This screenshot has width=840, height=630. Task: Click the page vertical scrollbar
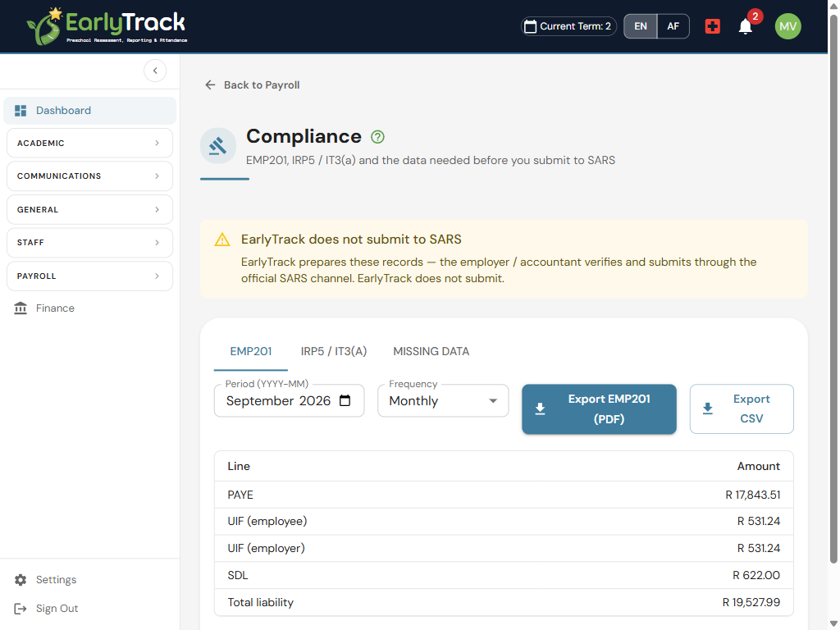point(833,290)
